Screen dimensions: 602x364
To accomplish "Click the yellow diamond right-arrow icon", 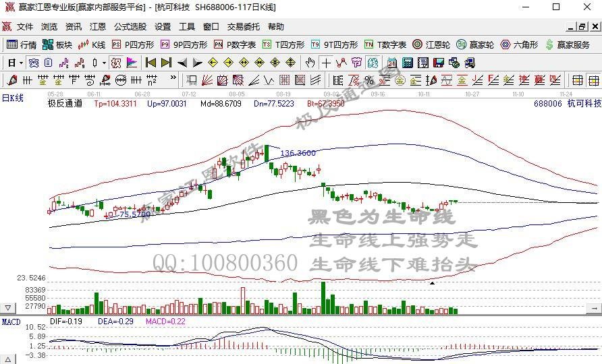I will tap(228, 63).
